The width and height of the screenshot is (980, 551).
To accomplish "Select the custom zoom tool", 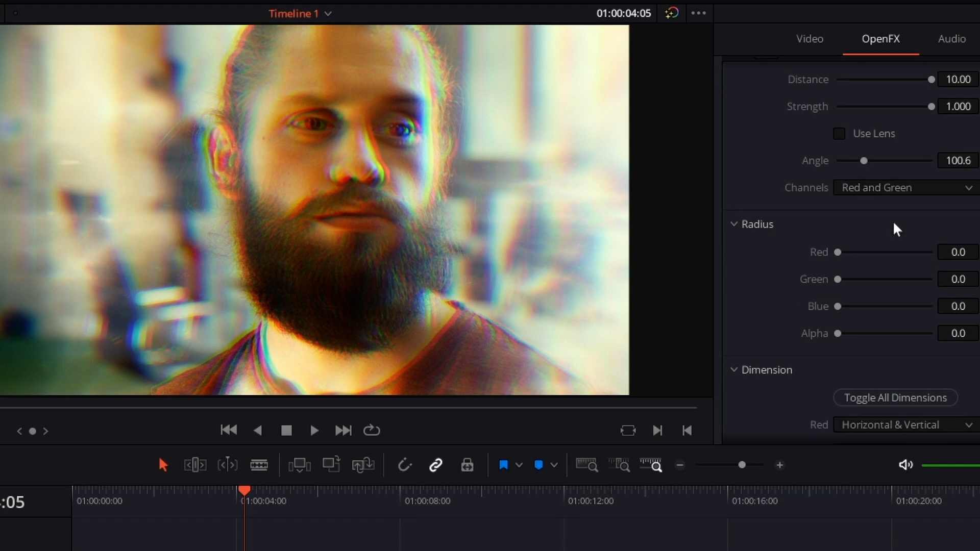I will tap(650, 465).
